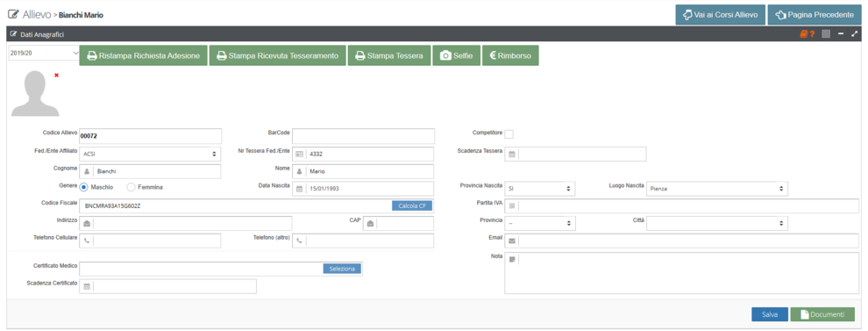Return via Pagina Precedente button
The width and height of the screenshot is (868, 331).
(x=815, y=14)
